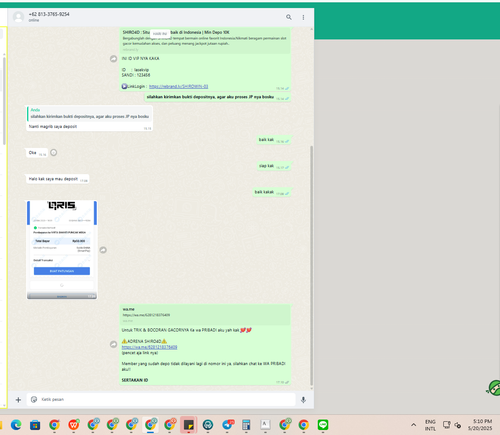Open the contact profile avatar
This screenshot has width=500, height=435.
(x=18, y=17)
